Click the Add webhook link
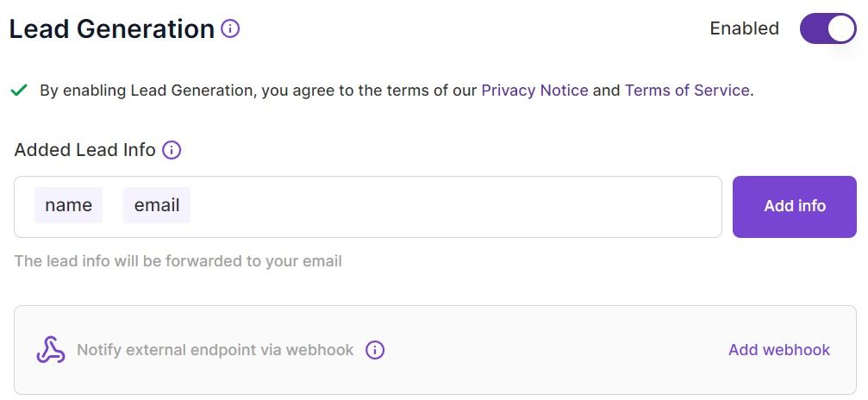This screenshot has width=868, height=400. pyautogui.click(x=779, y=350)
